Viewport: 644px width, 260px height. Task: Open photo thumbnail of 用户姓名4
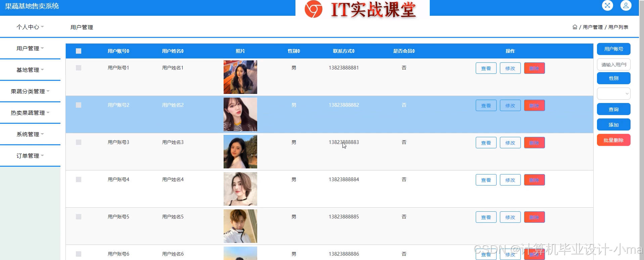pos(240,189)
